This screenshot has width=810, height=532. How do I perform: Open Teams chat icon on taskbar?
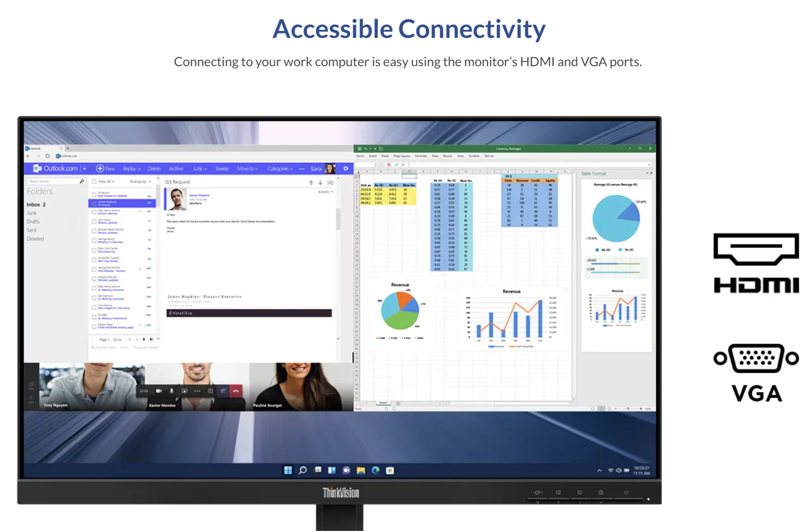click(x=346, y=470)
